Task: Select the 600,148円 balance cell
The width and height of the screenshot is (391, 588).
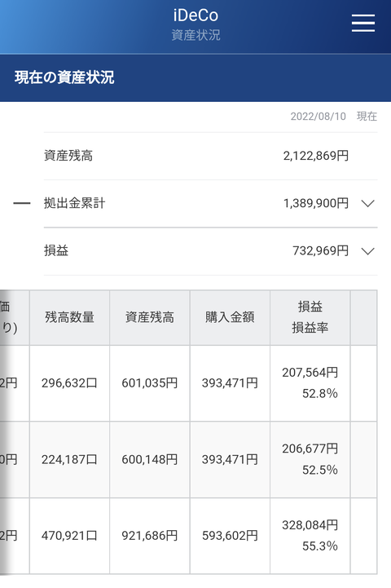Action: click(150, 459)
